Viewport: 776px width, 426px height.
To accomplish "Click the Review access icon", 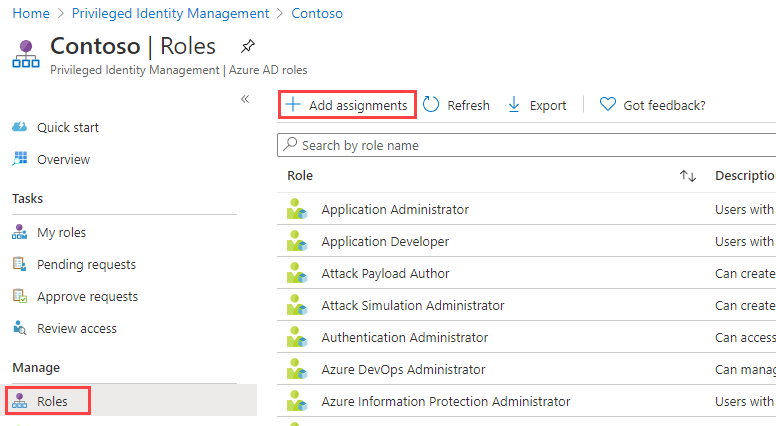I will click(x=20, y=328).
